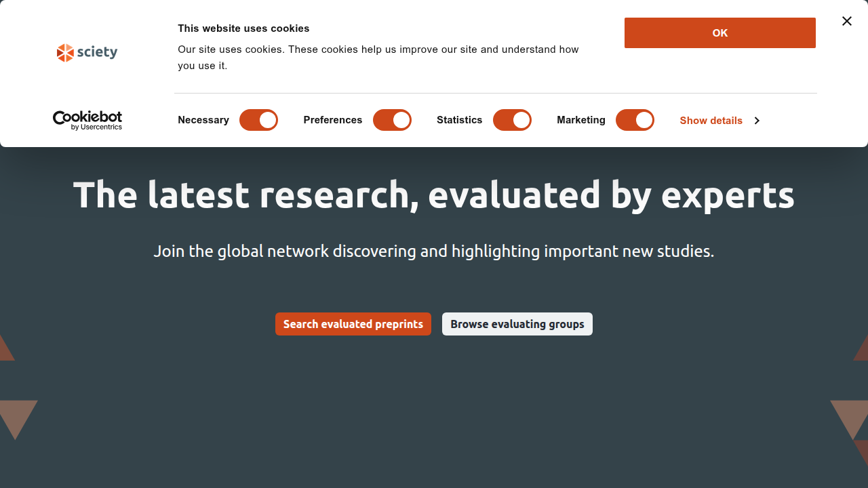Viewport: 868px width, 488px height.
Task: Open the Cookiebot by Usercentrics logo link
Action: pyautogui.click(x=87, y=121)
